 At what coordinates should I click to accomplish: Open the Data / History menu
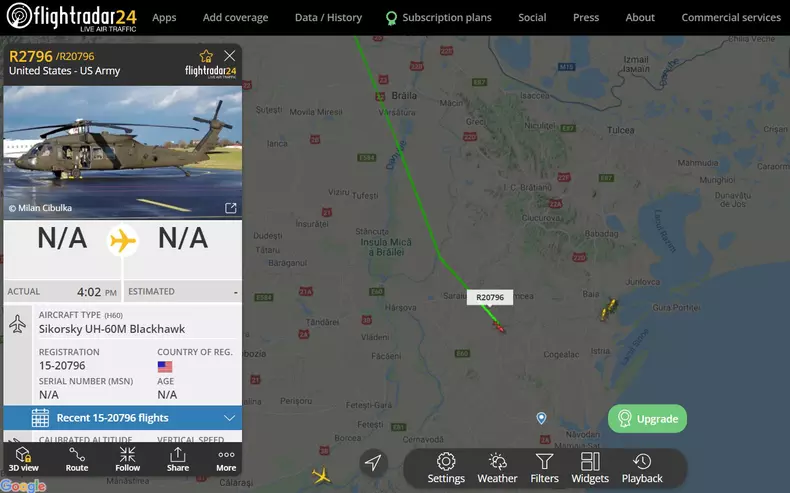coord(328,18)
